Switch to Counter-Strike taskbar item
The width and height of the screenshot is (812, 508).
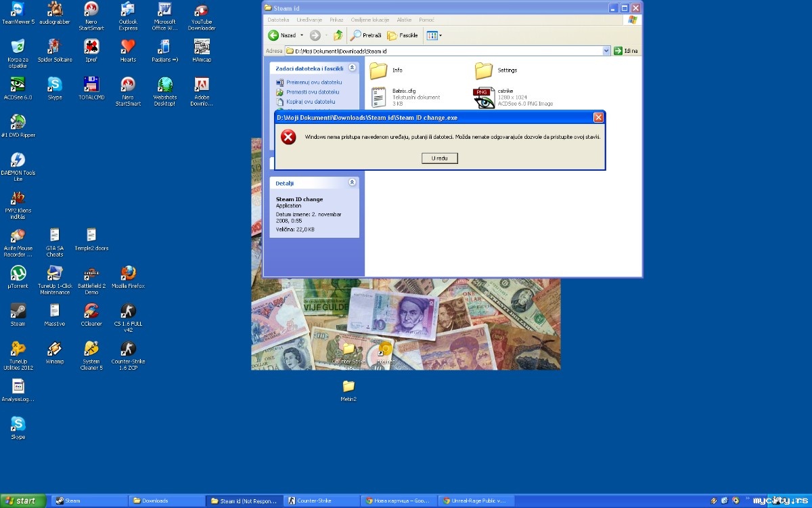(322, 501)
